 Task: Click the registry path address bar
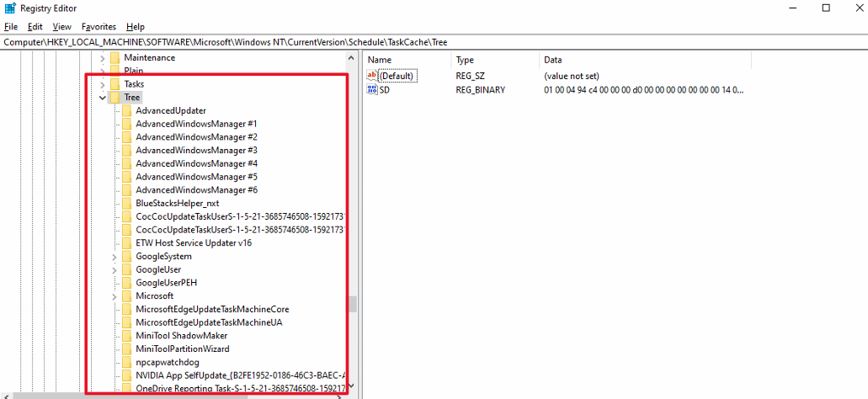tap(434, 42)
